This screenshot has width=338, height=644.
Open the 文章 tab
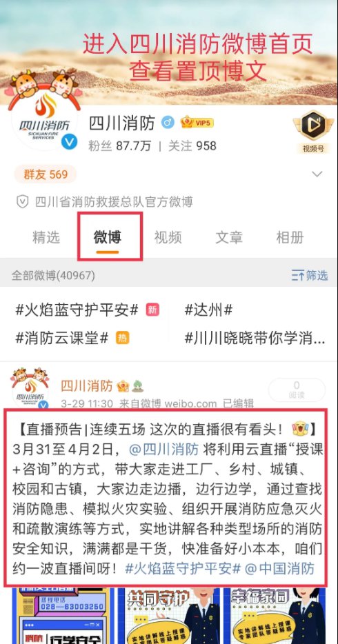(x=229, y=237)
